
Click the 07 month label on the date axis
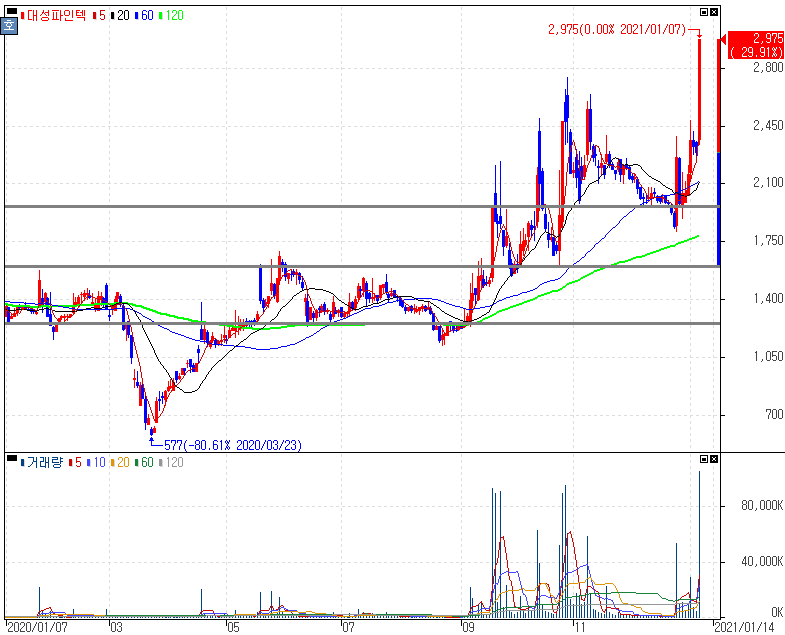[348, 627]
